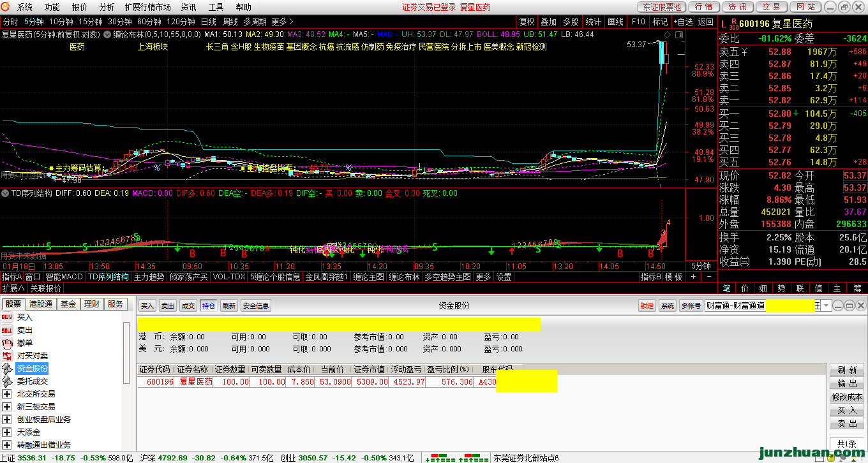Click the red SELL icon beside 卖出
This screenshot has height=463, width=868.
point(8,330)
